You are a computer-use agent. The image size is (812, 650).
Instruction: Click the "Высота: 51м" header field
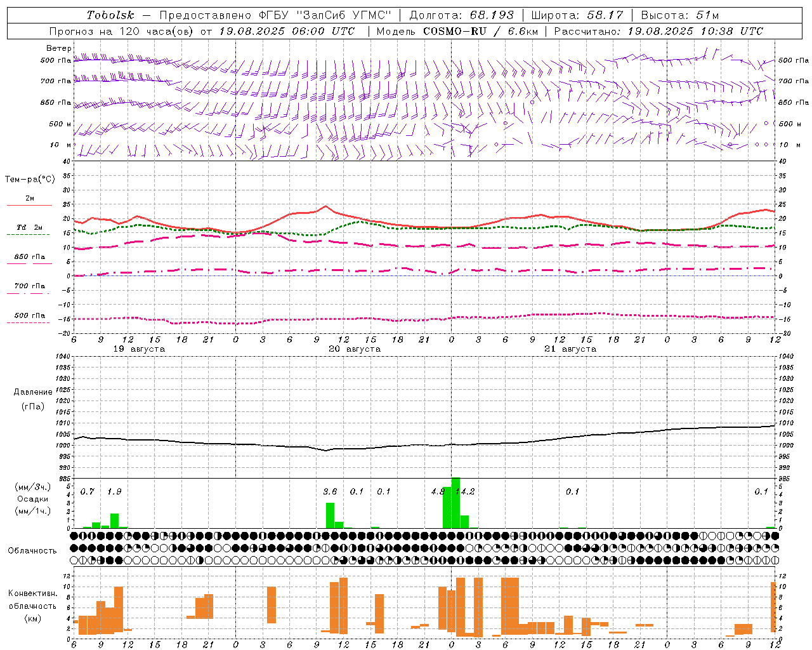point(680,15)
